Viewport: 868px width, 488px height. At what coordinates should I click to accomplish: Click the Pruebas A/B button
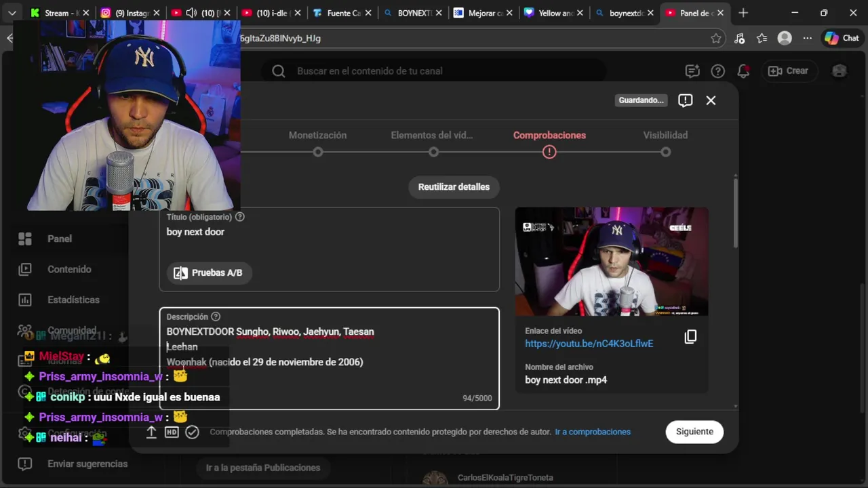209,273
